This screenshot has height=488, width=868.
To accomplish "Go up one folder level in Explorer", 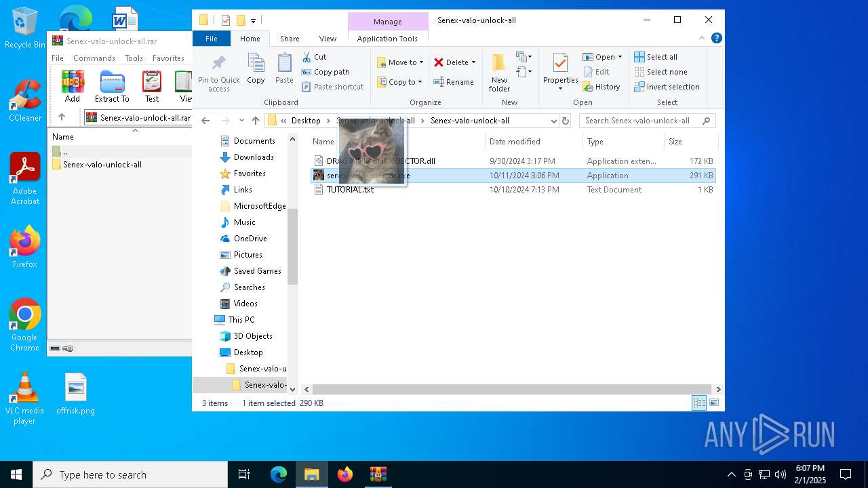I will [x=256, y=121].
